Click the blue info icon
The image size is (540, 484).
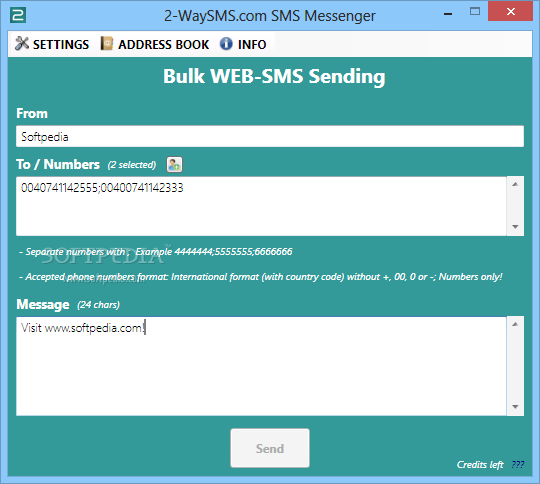226,44
